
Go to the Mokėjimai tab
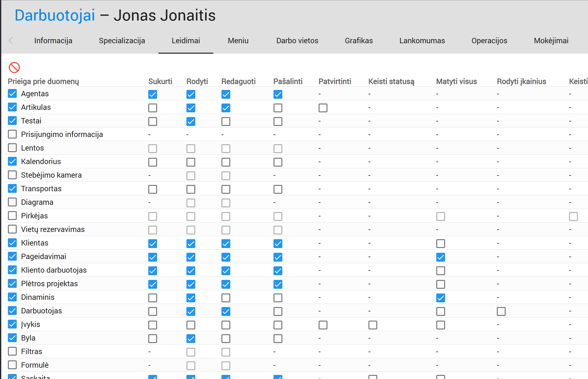(x=551, y=41)
